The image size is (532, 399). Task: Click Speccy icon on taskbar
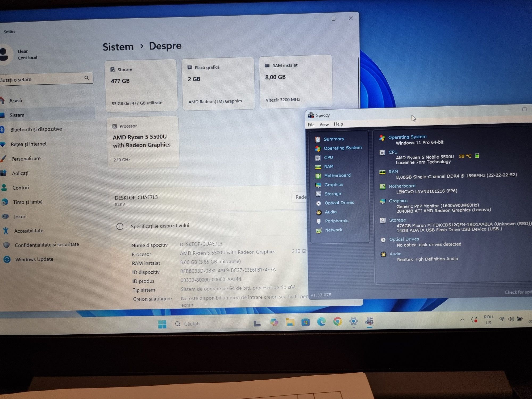(x=369, y=321)
